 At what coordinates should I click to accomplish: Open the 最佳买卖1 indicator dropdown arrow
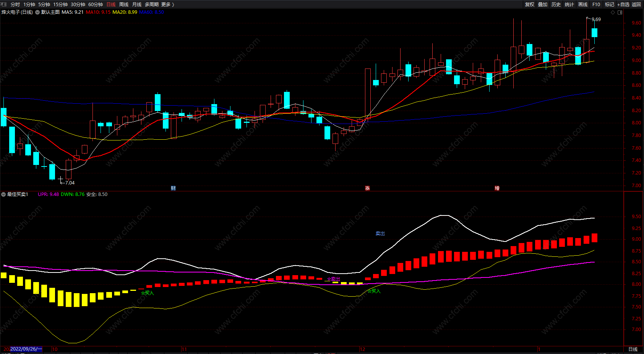click(x=3, y=194)
